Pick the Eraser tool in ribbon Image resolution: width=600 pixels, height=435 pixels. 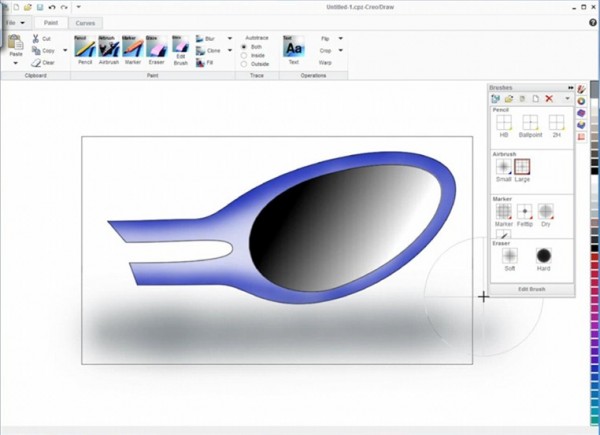(x=156, y=47)
